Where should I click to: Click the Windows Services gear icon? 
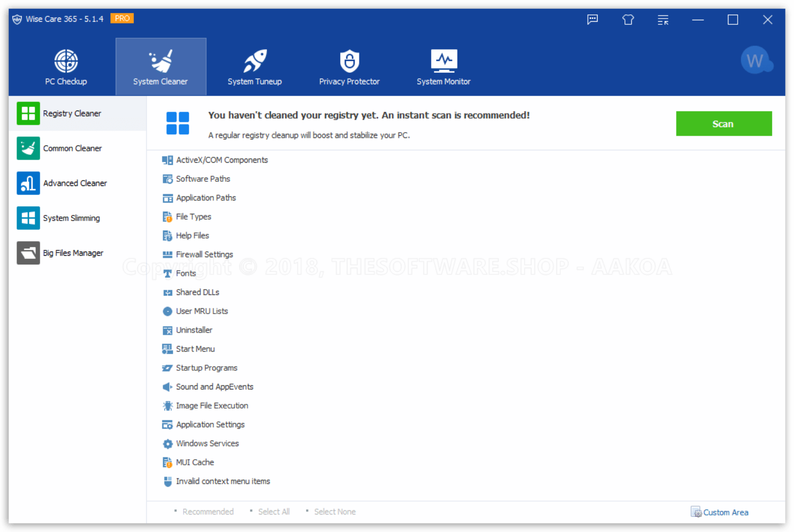click(167, 444)
